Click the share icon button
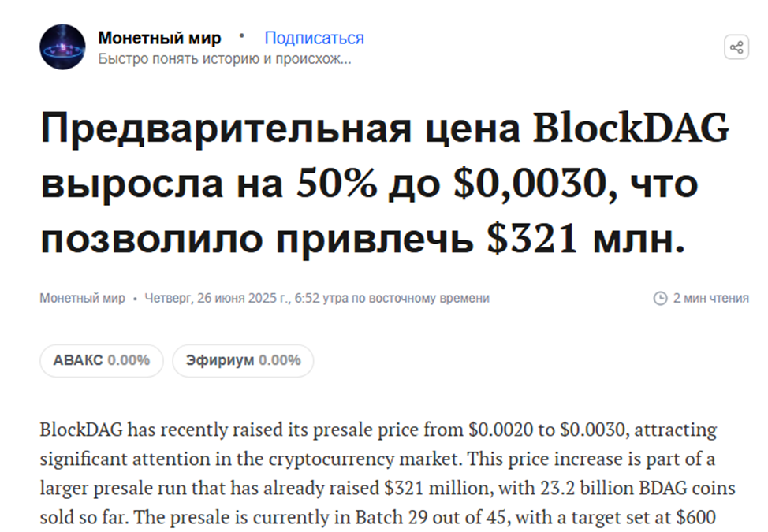This screenshot has height=532, width=768. point(736,47)
